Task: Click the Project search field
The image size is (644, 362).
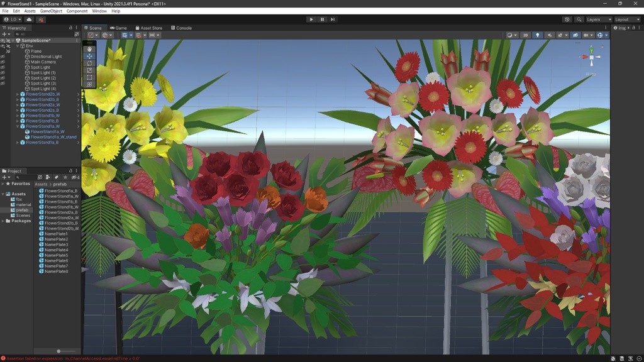Action: pos(25,177)
